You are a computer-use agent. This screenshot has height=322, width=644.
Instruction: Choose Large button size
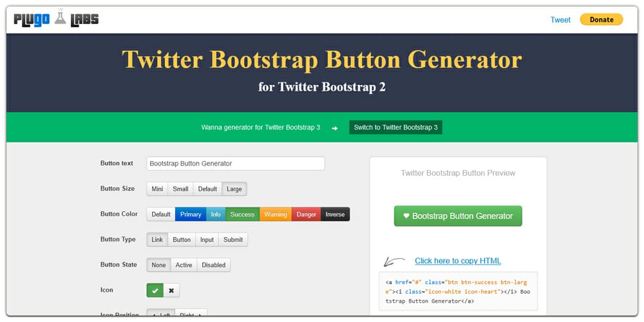coord(234,189)
